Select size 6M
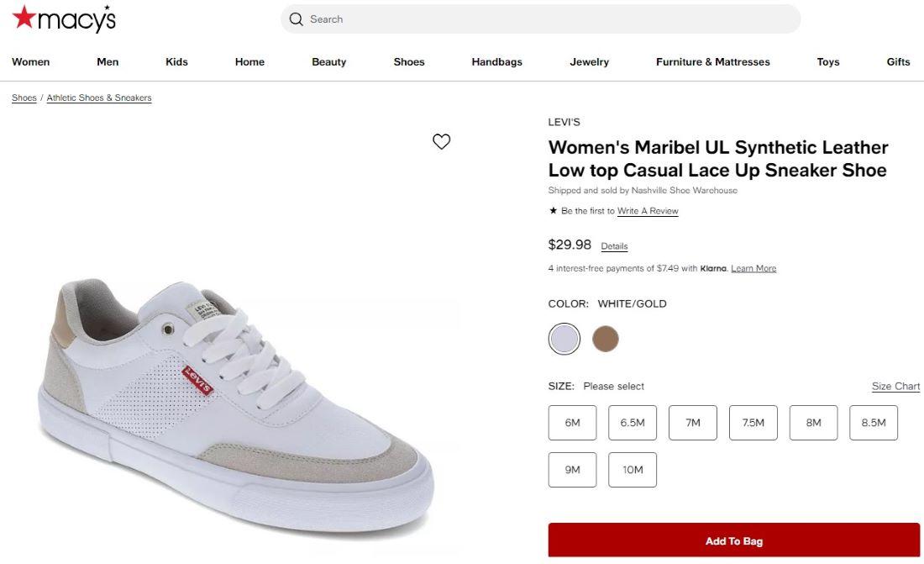This screenshot has height=564, width=924. click(572, 423)
